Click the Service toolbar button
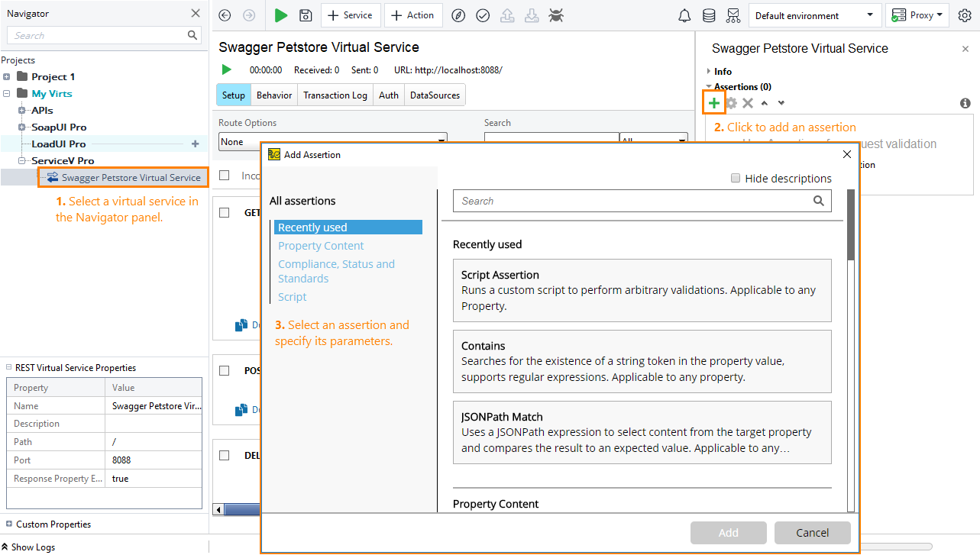Screen dimensions: 980x555 [x=350, y=15]
